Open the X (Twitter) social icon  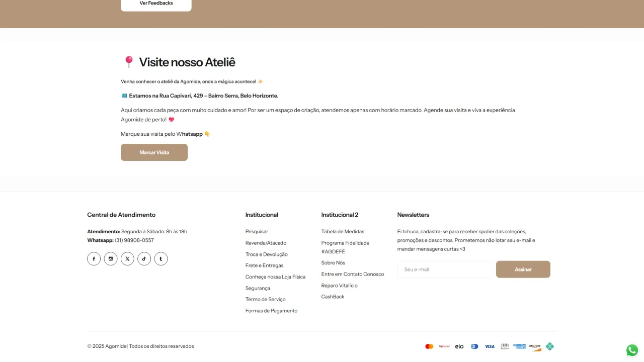pos(127,259)
